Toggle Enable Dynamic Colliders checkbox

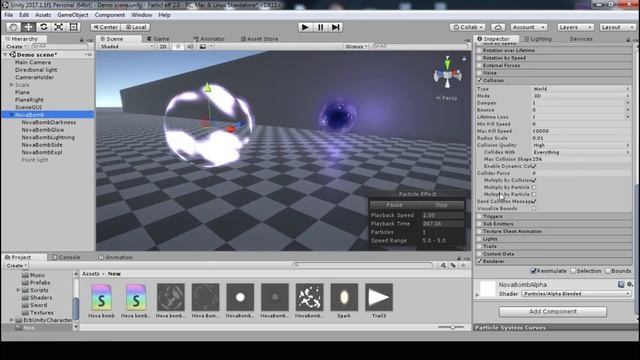click(x=534, y=167)
